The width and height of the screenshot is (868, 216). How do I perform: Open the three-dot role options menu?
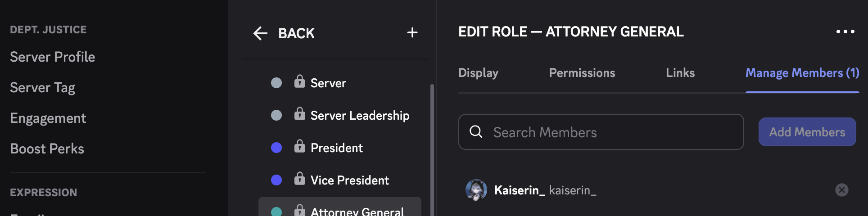[845, 31]
